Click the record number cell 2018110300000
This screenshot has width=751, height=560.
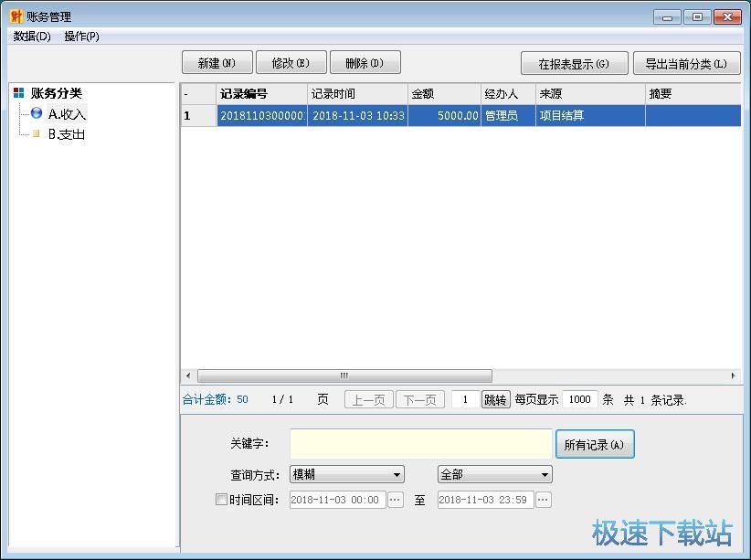[x=262, y=115]
